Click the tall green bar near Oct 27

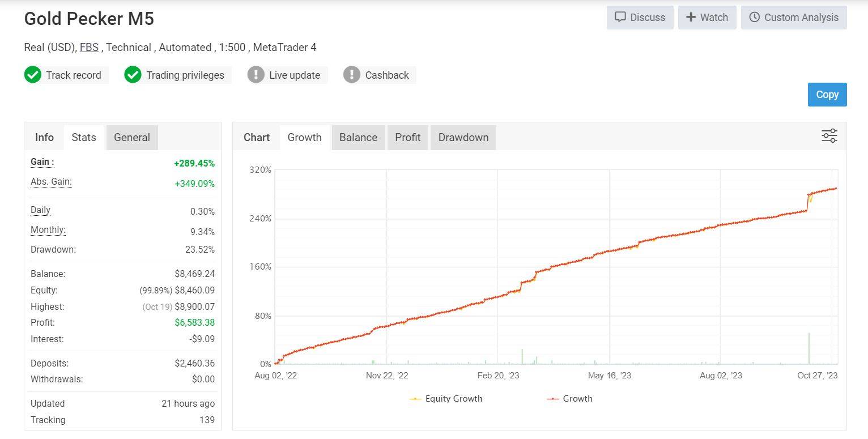click(809, 348)
